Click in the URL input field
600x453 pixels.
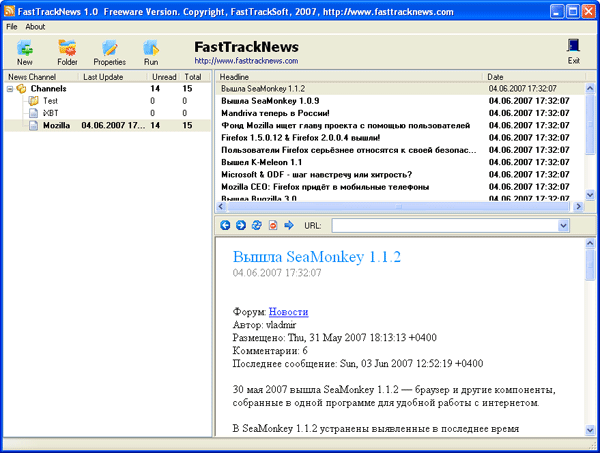pyautogui.click(x=445, y=226)
